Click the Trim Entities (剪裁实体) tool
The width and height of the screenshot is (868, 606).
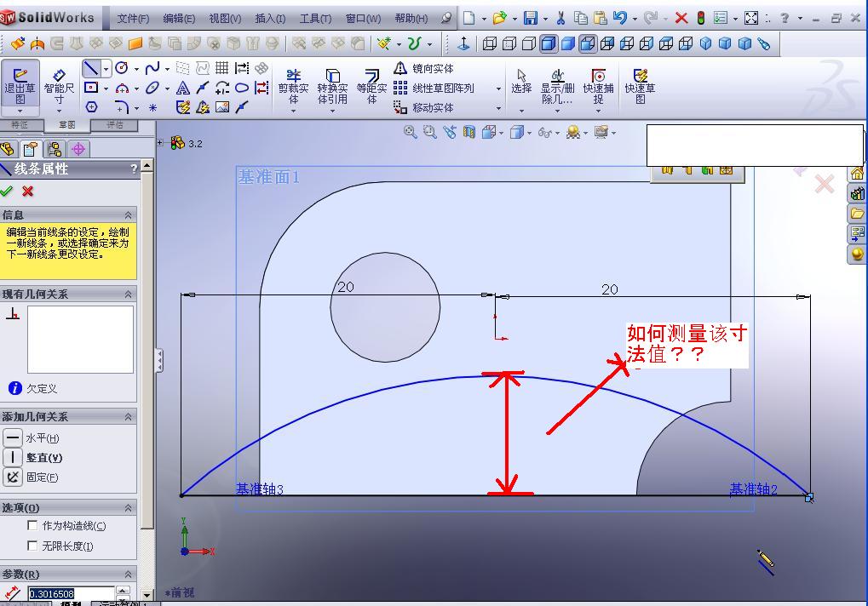[x=293, y=87]
